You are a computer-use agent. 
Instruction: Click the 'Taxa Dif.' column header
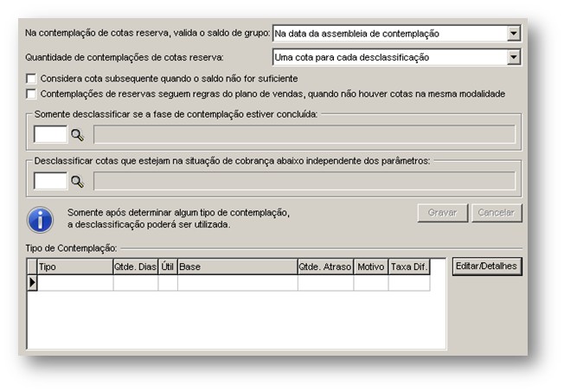coord(409,267)
